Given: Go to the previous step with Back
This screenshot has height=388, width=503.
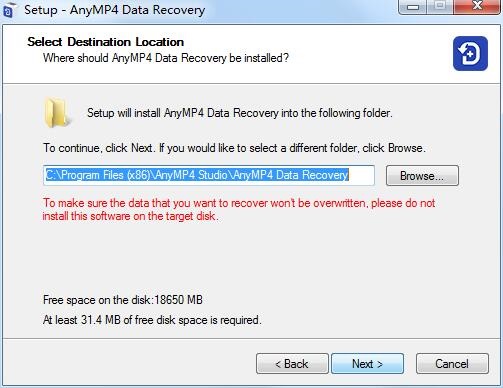Looking at the screenshot, I should pos(292,364).
